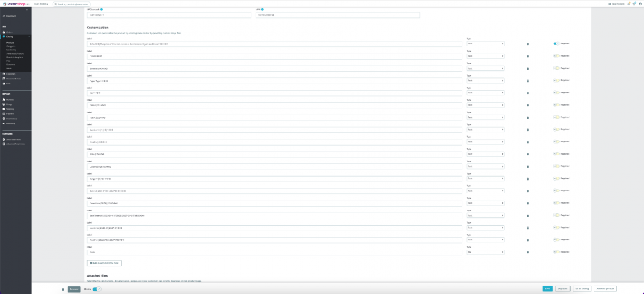Image resolution: width=644 pixels, height=294 pixels.
Task: Open the Customers sidebar section
Action: 9,74
